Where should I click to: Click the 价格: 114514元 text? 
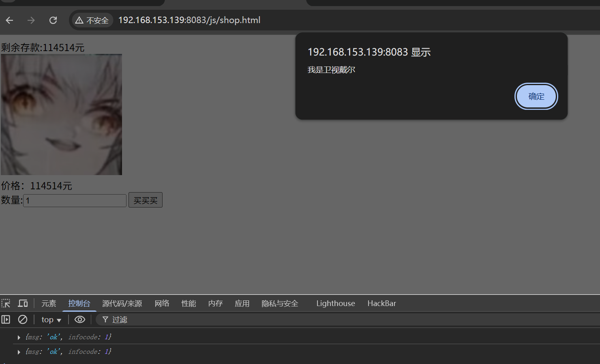(36, 186)
